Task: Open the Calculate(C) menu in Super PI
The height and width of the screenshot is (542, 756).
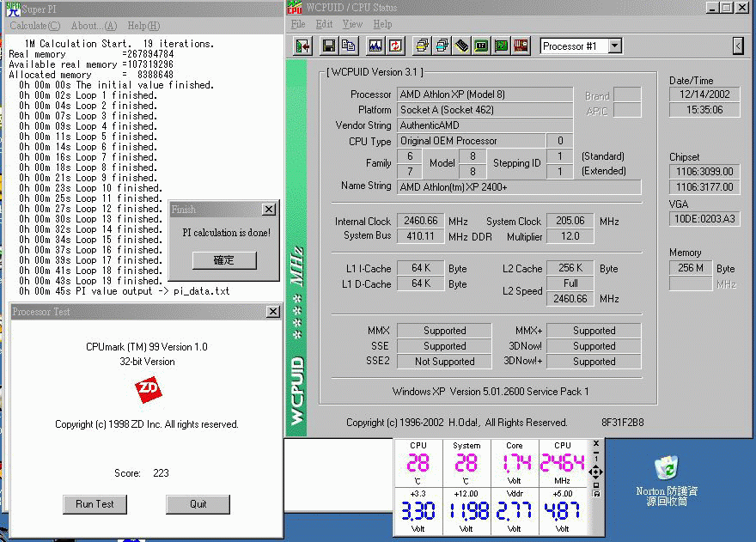Action: [x=35, y=26]
